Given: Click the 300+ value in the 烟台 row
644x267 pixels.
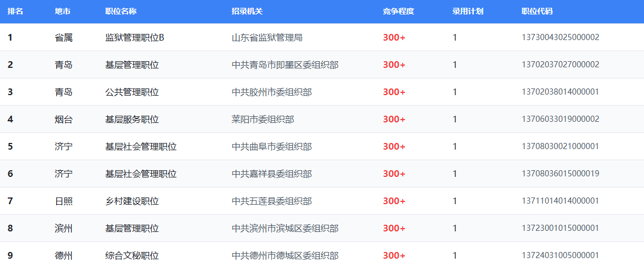Looking at the screenshot, I should point(394,120).
